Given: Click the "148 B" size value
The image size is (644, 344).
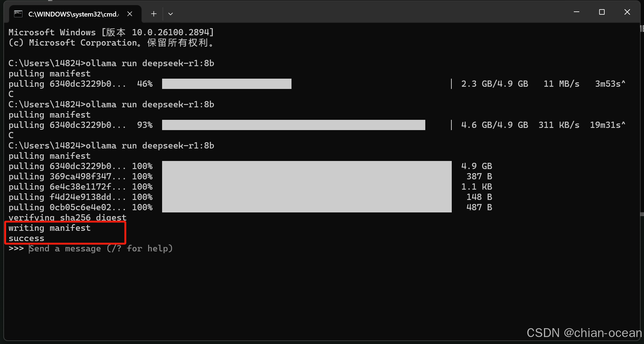Looking at the screenshot, I should click(x=479, y=197).
